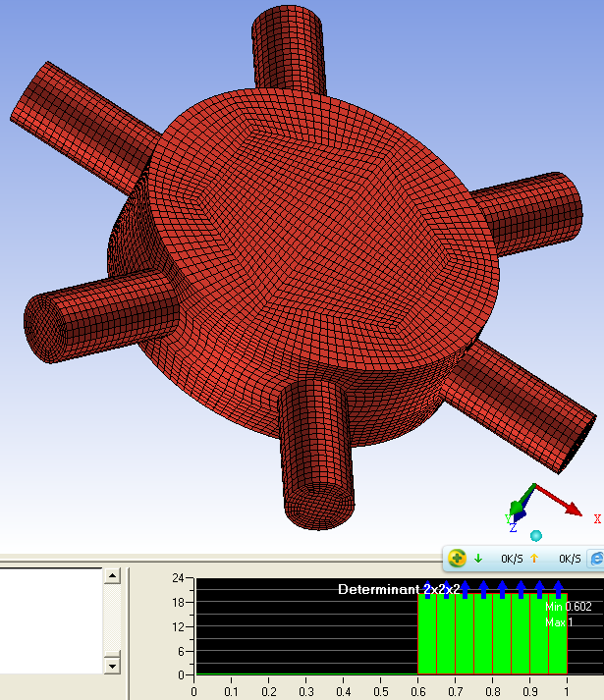Image resolution: width=604 pixels, height=700 pixels.
Task: Click the blue Z axis arrow
Action: click(x=520, y=513)
